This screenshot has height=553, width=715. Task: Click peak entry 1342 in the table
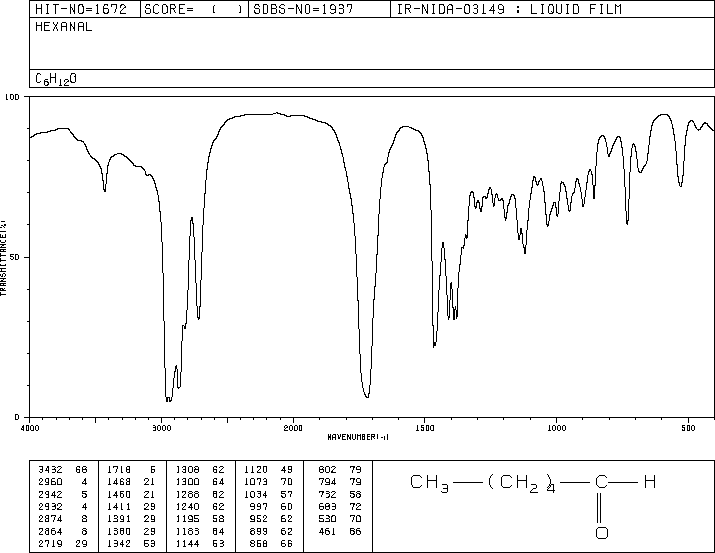tap(119, 543)
